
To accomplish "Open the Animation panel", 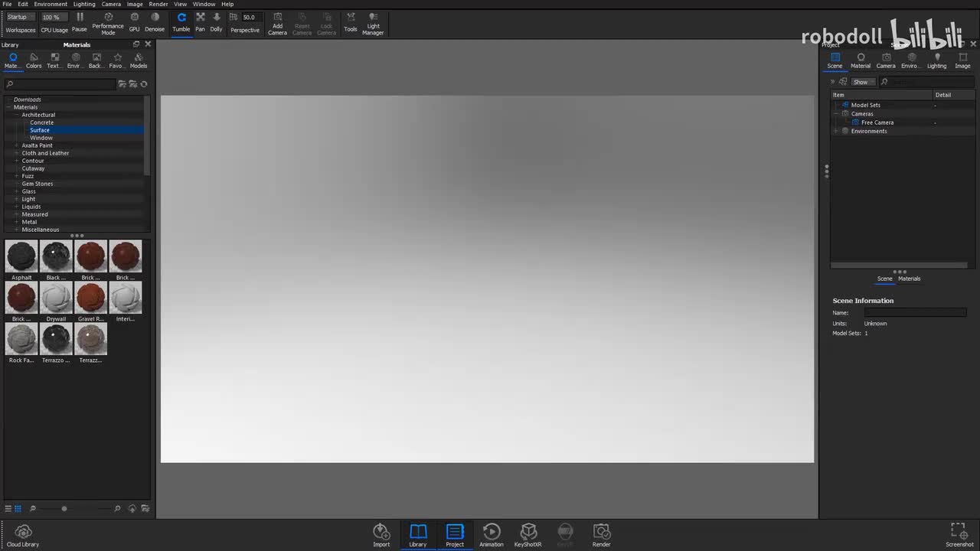I will [x=492, y=535].
